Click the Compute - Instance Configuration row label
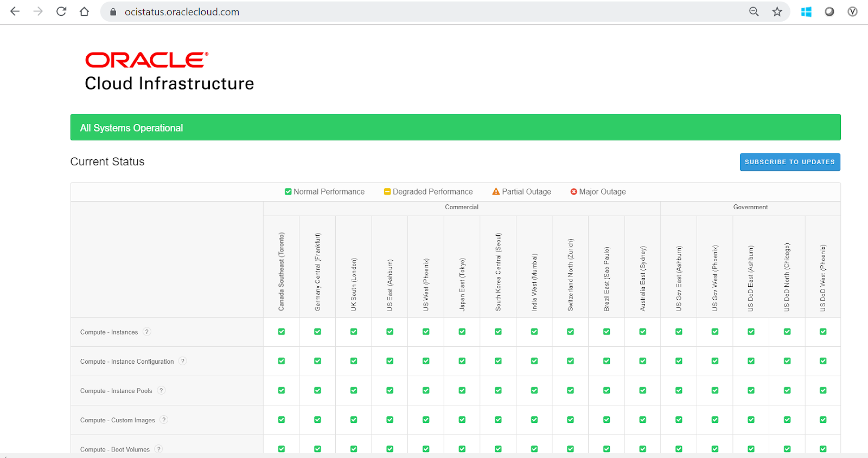This screenshot has width=868, height=458. click(127, 362)
